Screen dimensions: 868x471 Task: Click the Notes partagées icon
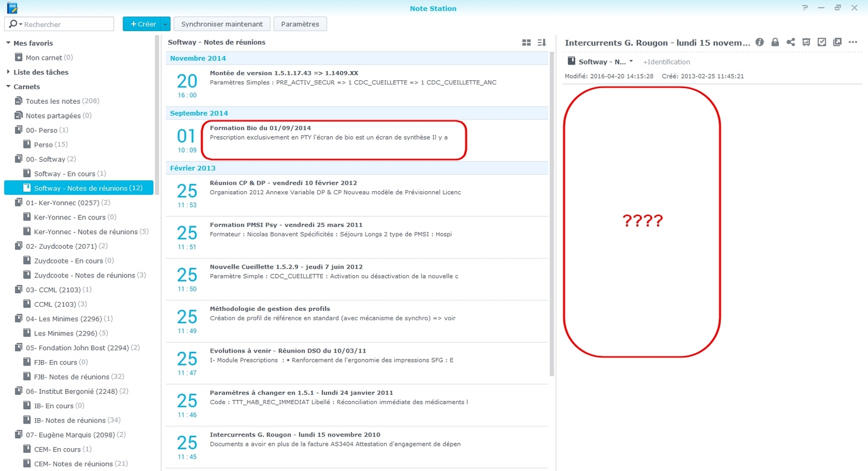coord(18,116)
